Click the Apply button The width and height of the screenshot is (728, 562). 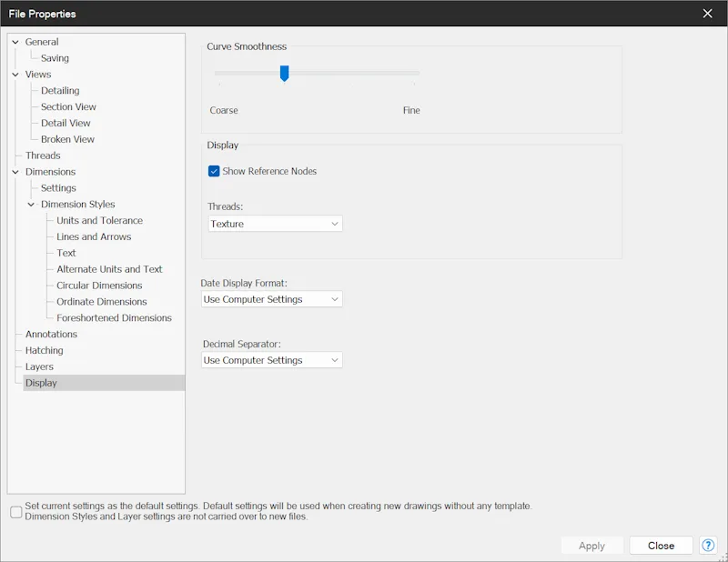[591, 546]
